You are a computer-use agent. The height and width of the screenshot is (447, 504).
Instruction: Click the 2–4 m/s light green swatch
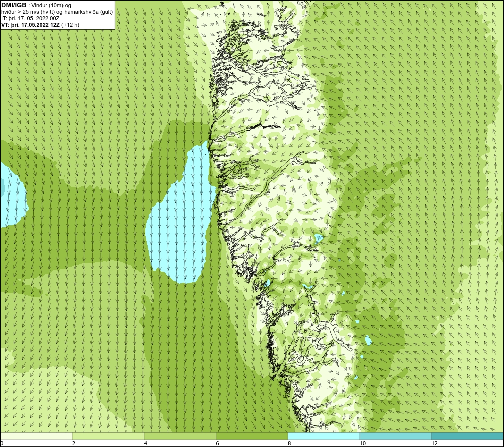[108, 436]
